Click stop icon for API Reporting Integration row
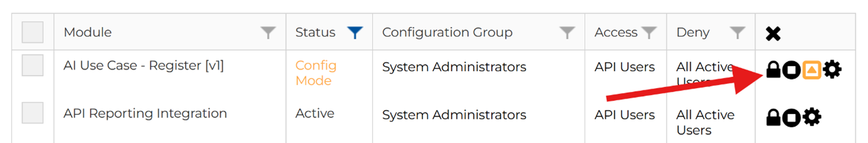Screen dimensions: 868x143 tap(791, 118)
